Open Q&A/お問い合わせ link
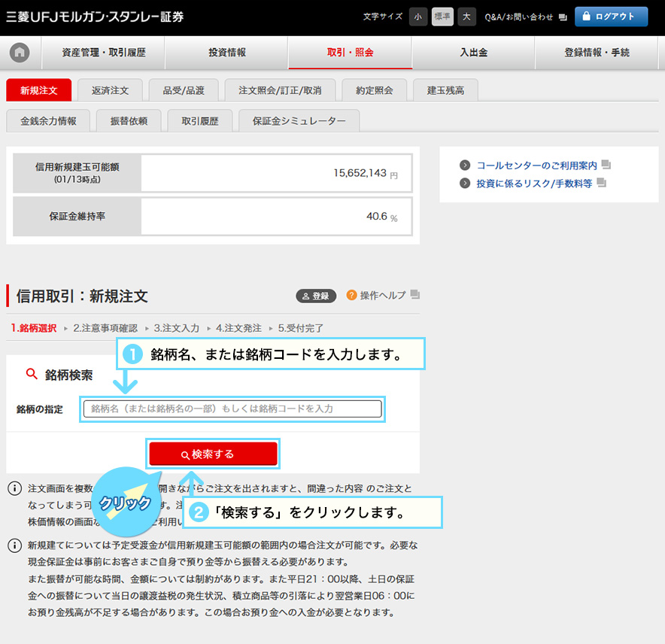The image size is (665, 644). pyautogui.click(x=524, y=17)
